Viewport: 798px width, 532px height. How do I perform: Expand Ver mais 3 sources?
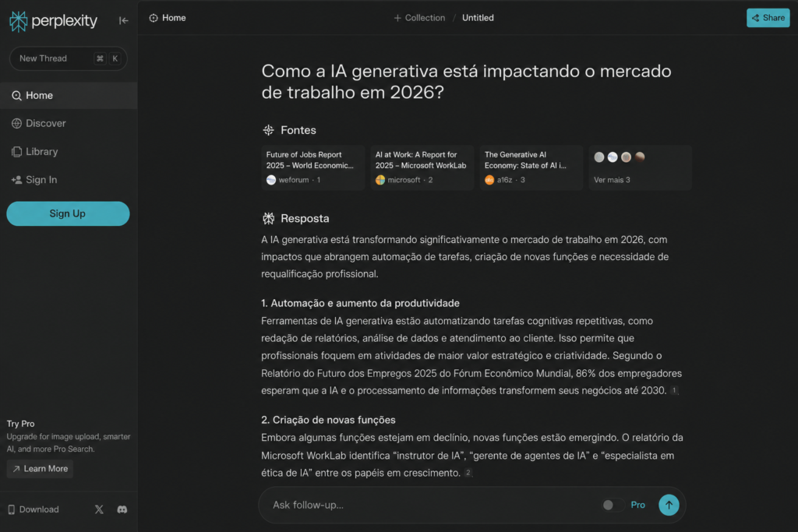pyautogui.click(x=640, y=167)
